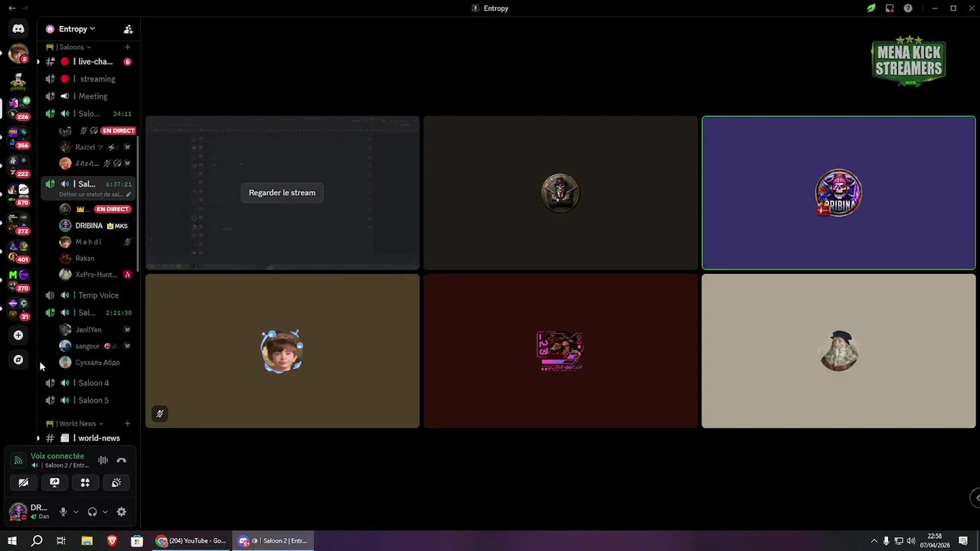Viewport: 980px width, 551px height.
Task: Click the invite members icon beside Entropy
Action: (x=128, y=29)
